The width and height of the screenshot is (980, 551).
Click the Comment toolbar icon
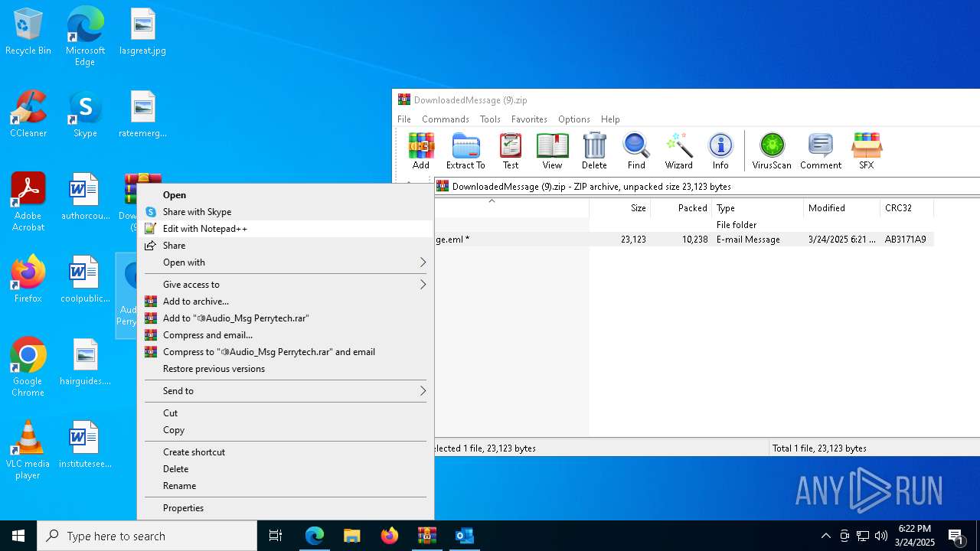click(x=821, y=151)
